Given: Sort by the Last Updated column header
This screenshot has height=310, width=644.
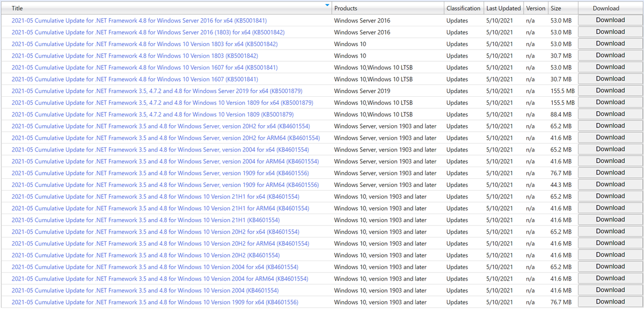Looking at the screenshot, I should click(503, 8).
